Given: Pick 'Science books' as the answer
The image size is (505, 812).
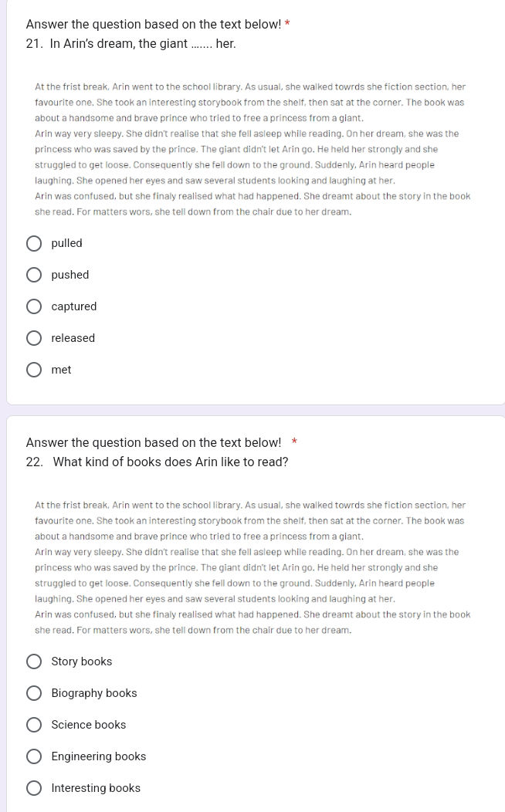Looking at the screenshot, I should click(34, 725).
